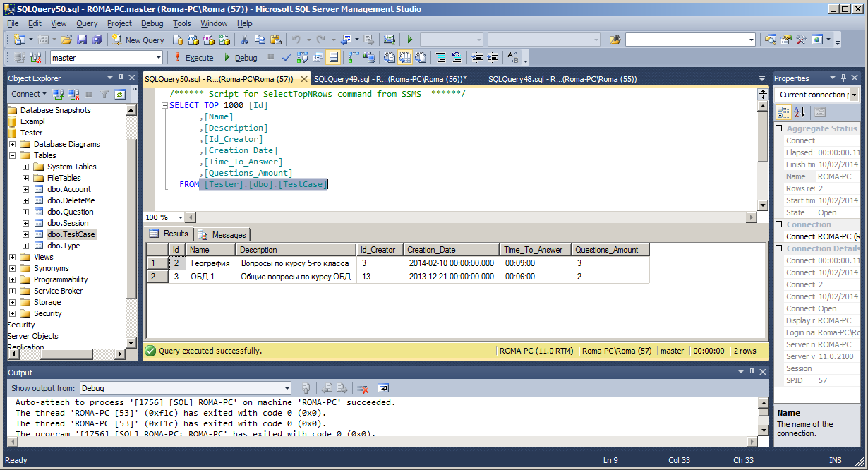Click the География cell in results grid

click(x=210, y=263)
